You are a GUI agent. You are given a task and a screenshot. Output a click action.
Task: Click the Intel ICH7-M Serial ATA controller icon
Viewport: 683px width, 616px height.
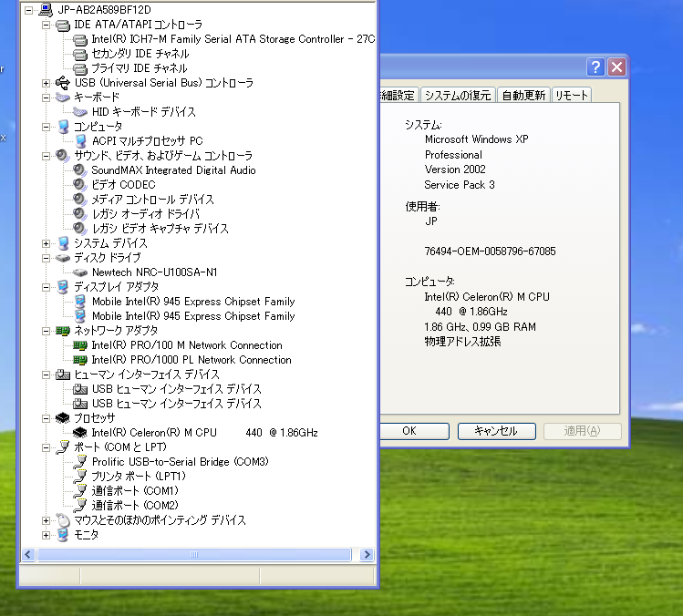click(x=80, y=39)
